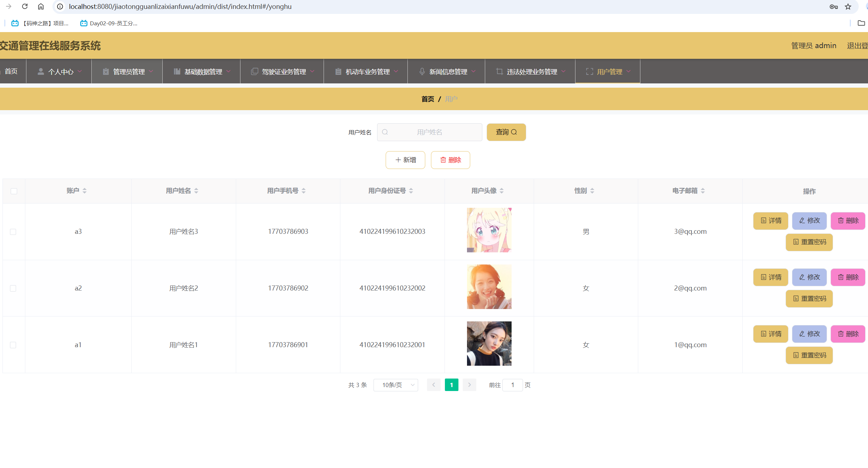Viewport: 868px width, 468px height.
Task: Expand the 违法处理业务管理 menu
Action: [531, 72]
